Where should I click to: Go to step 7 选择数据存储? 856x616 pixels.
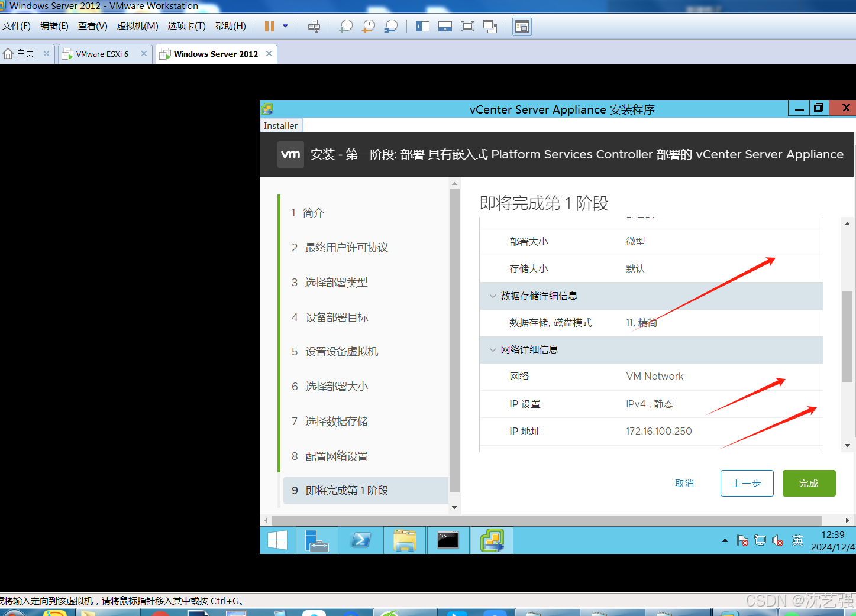point(330,422)
